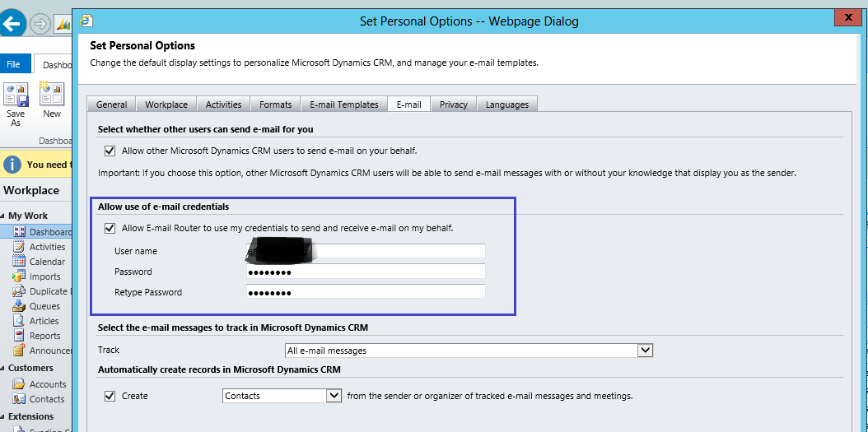Click the Internet Explorer icon in dialog title bar
Image resolution: width=868 pixels, height=432 pixels.
point(87,21)
